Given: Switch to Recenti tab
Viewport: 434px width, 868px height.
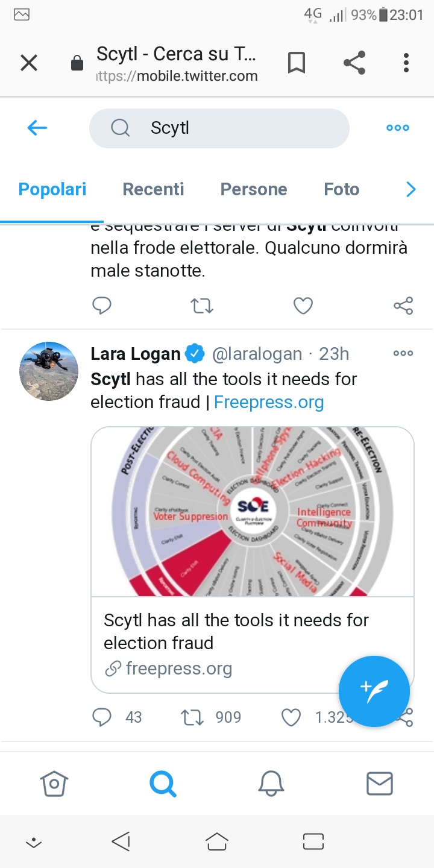Looking at the screenshot, I should click(153, 189).
